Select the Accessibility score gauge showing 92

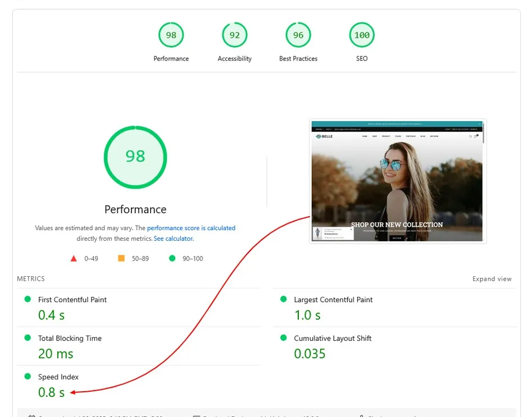(234, 35)
